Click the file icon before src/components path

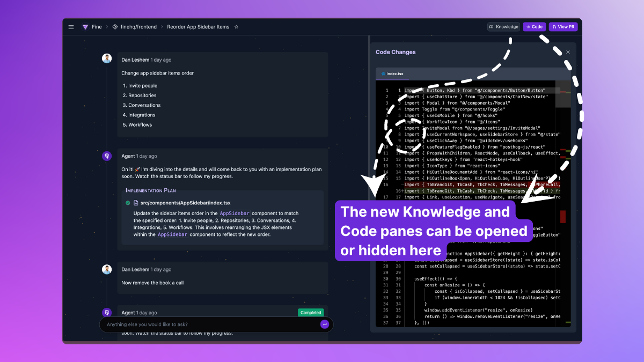click(x=135, y=203)
